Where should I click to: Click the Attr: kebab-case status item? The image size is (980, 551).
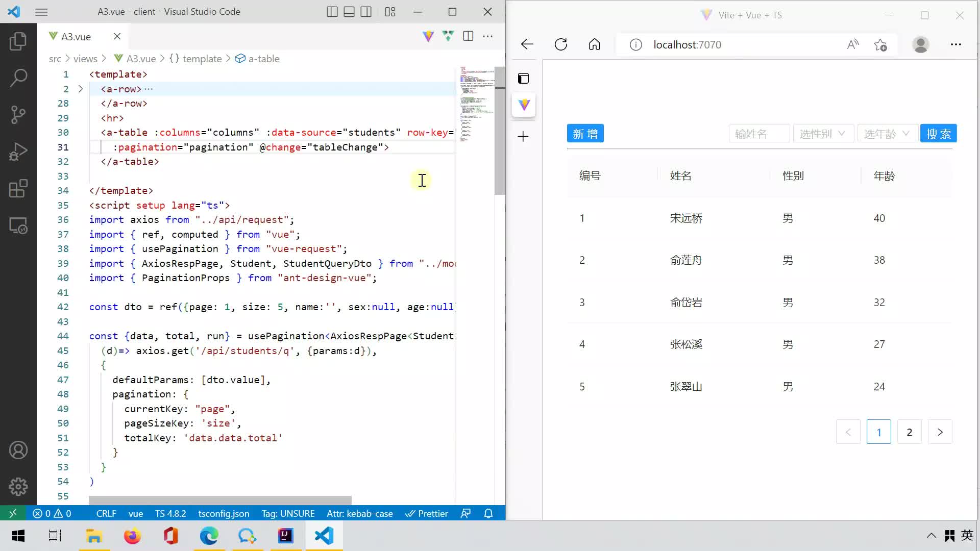(360, 514)
